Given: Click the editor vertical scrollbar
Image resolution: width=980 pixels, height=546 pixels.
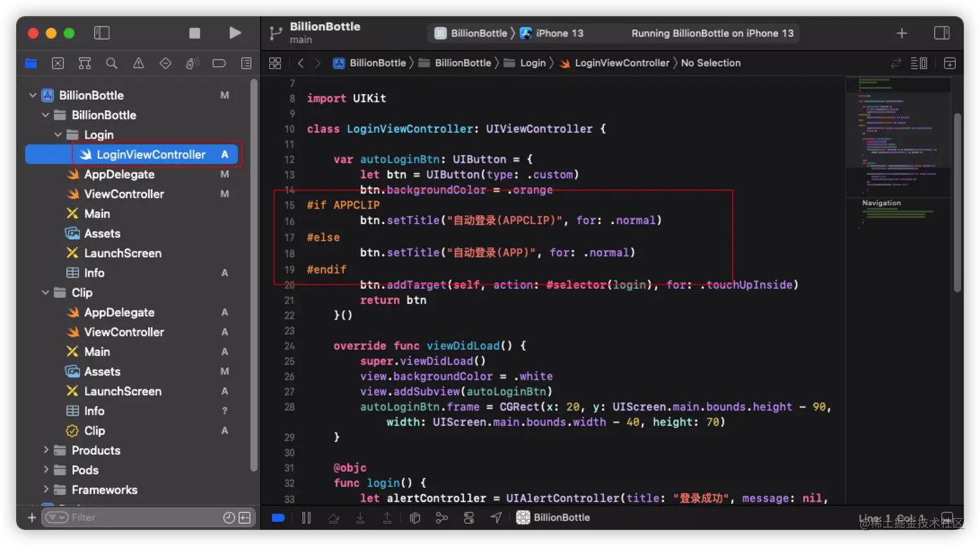Looking at the screenshot, I should [x=957, y=203].
